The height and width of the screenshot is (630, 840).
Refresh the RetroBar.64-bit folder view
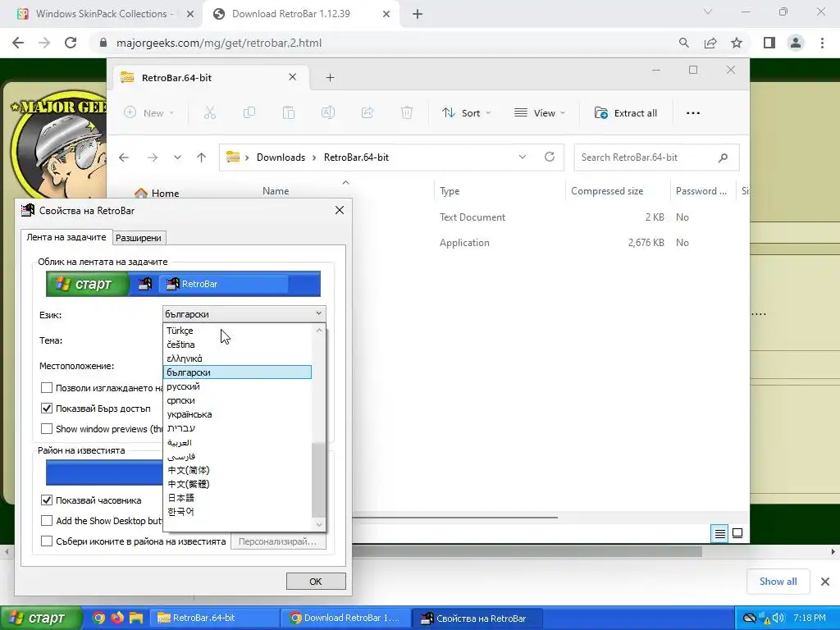tap(549, 157)
